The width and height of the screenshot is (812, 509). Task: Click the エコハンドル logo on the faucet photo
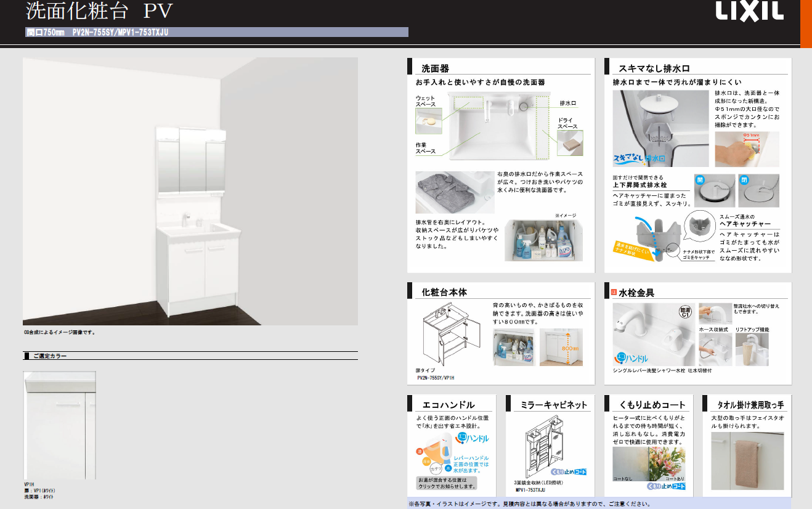(x=631, y=358)
